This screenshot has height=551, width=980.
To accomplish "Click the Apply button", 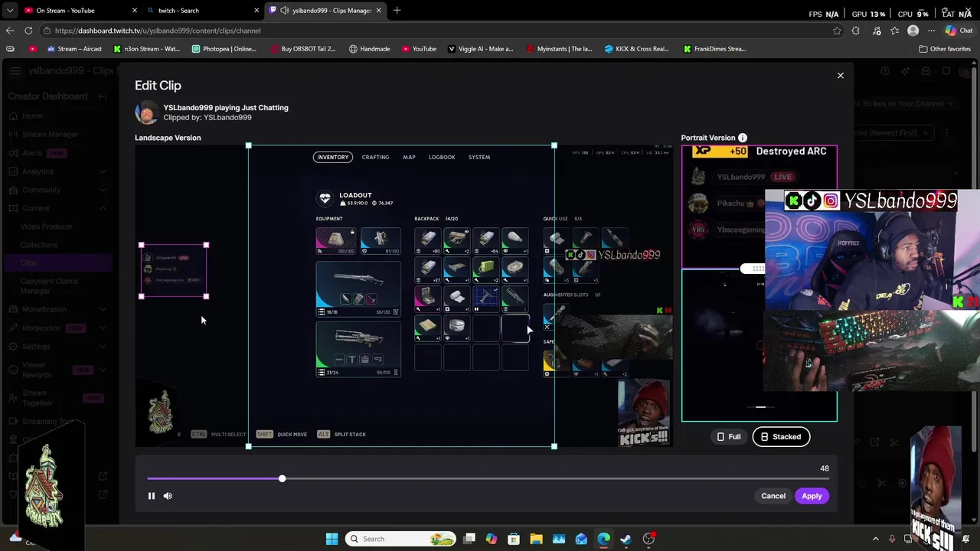I will pos(812,496).
